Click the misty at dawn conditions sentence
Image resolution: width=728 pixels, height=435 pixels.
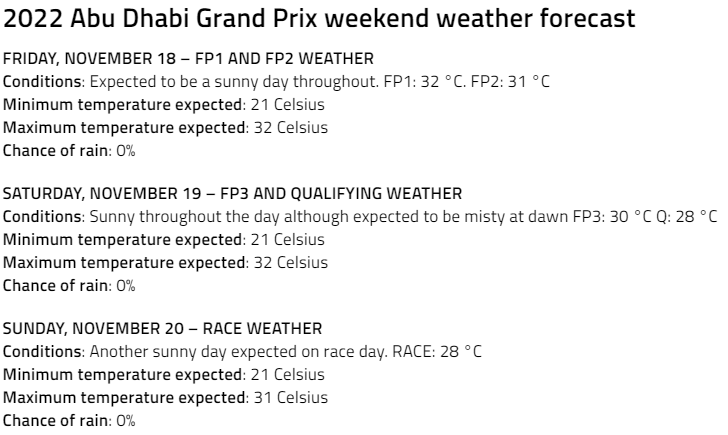tap(329, 217)
